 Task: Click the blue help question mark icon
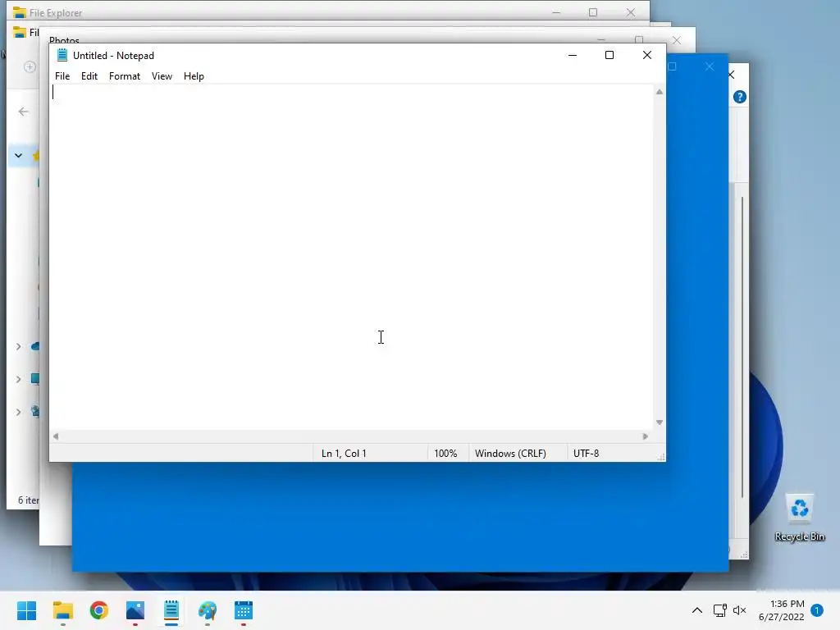[x=740, y=97]
